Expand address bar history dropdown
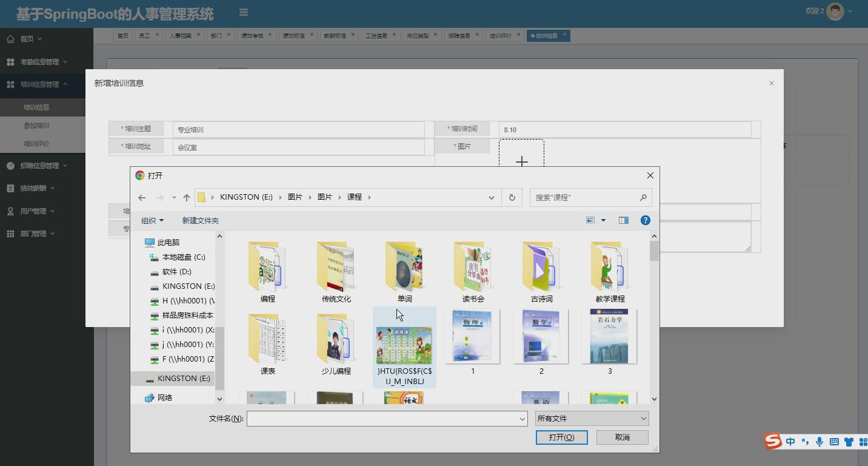The image size is (868, 466). 491,197
